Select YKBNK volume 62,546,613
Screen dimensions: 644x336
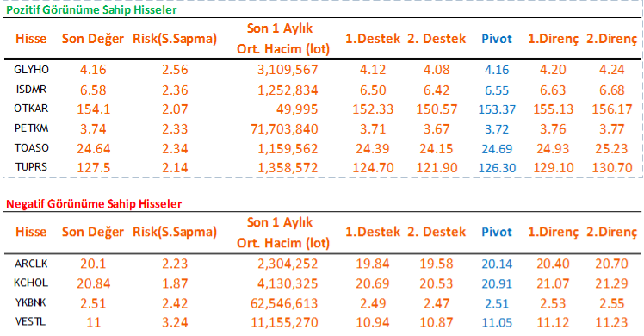284,303
